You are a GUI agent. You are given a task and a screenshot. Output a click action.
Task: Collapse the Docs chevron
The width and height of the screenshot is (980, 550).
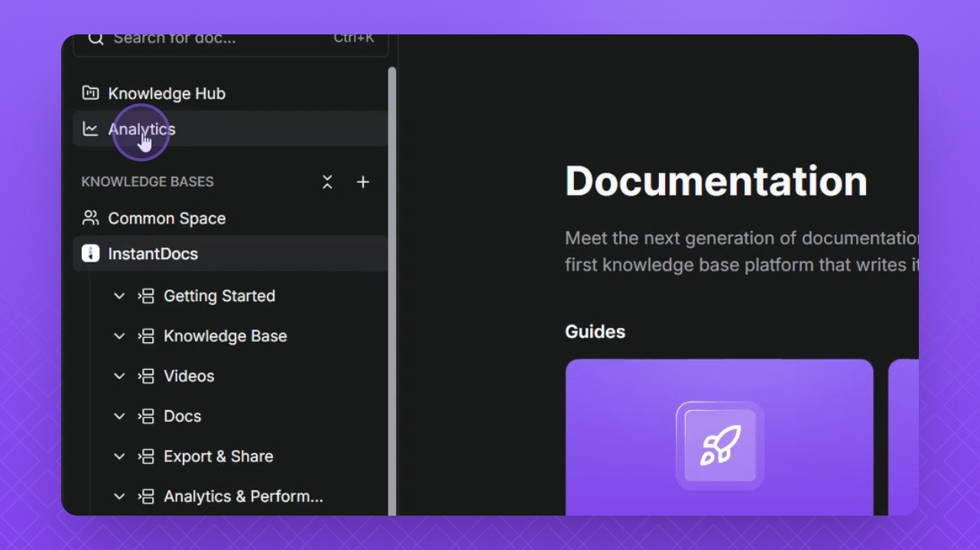(x=119, y=416)
